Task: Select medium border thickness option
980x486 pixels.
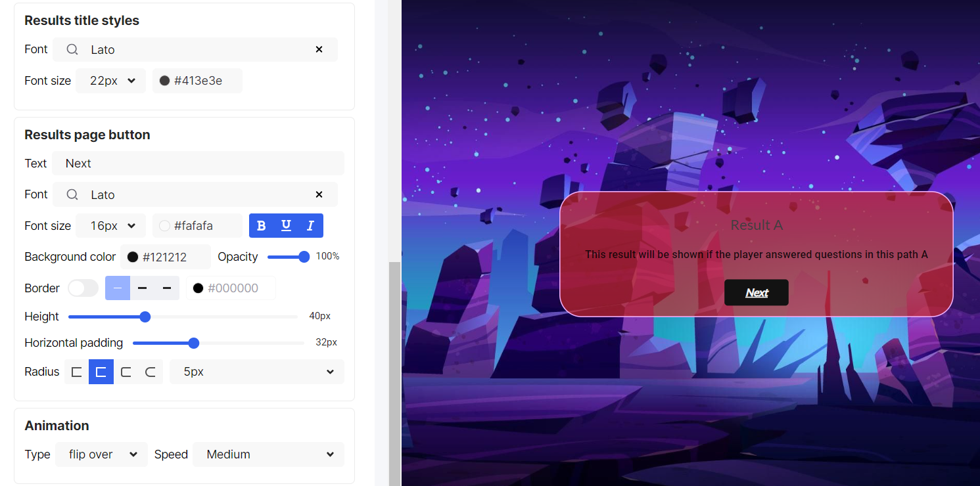Action: pos(142,288)
